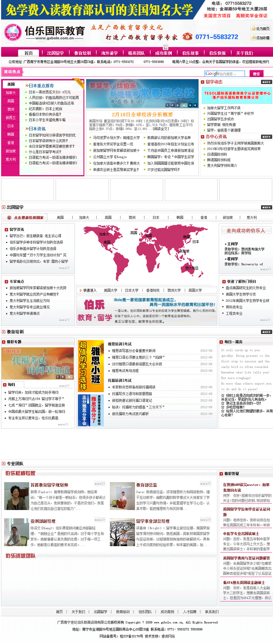Click the small CNZZ stats icon above the nav bar
Screen dimensions: 273x644
(x=165, y=47)
